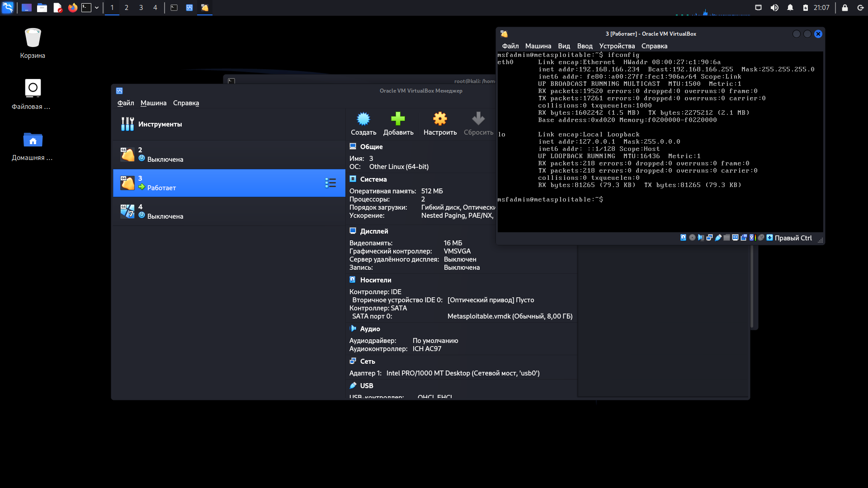This screenshot has height=488, width=868.
Task: Click the wired network tray icon
Action: [x=759, y=8]
